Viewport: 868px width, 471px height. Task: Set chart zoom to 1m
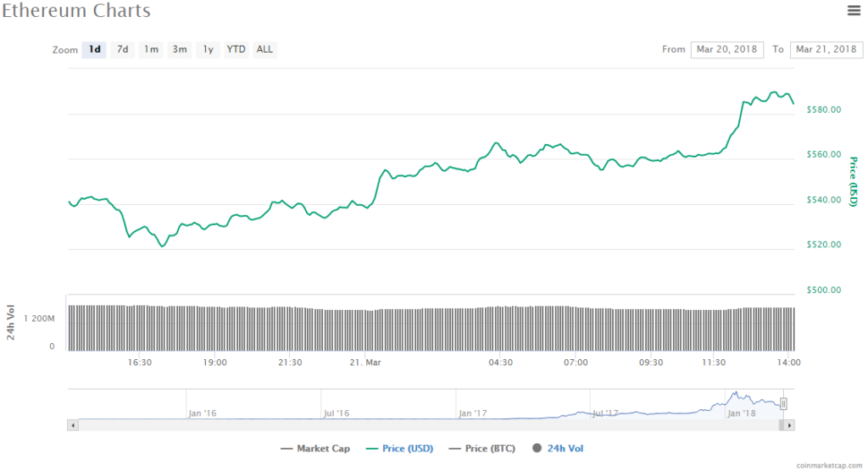(151, 50)
